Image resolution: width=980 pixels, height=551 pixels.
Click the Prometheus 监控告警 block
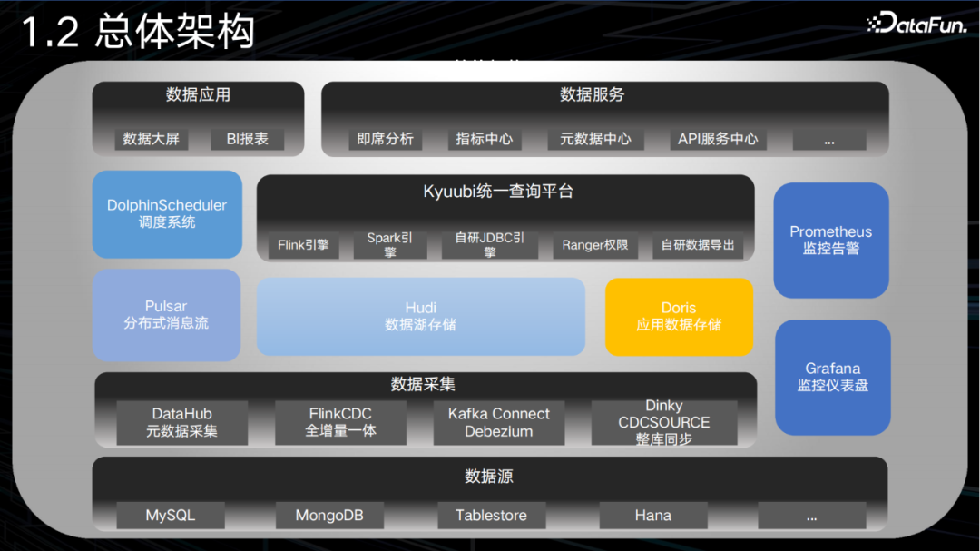point(830,241)
